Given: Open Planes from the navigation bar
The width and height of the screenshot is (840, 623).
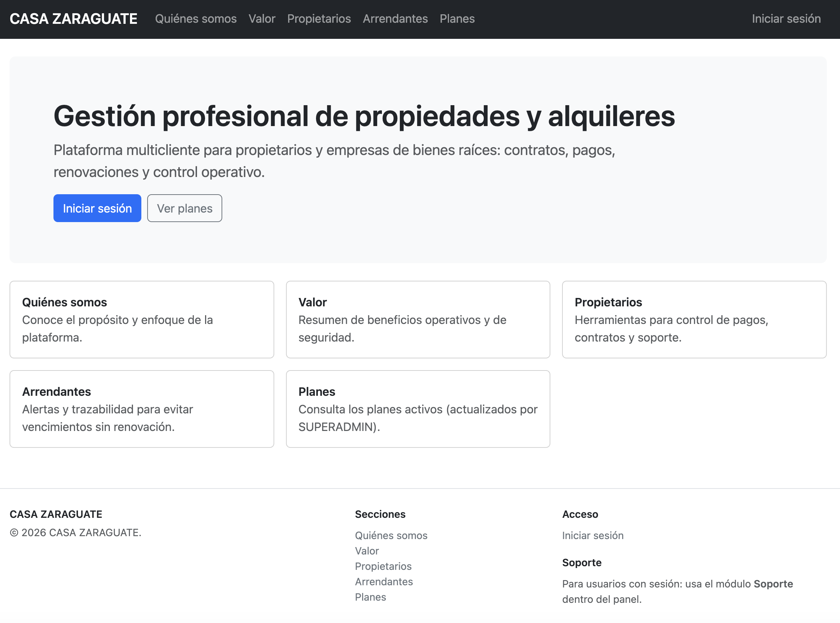Looking at the screenshot, I should [x=457, y=18].
